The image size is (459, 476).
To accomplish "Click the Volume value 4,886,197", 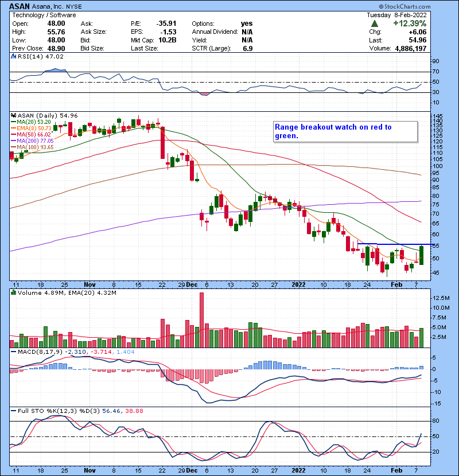I will click(x=411, y=49).
